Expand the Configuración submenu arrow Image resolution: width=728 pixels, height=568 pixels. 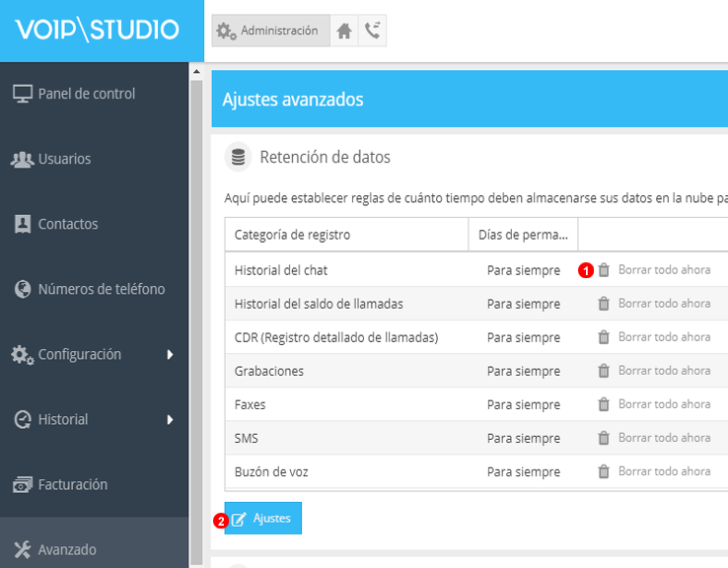(170, 354)
